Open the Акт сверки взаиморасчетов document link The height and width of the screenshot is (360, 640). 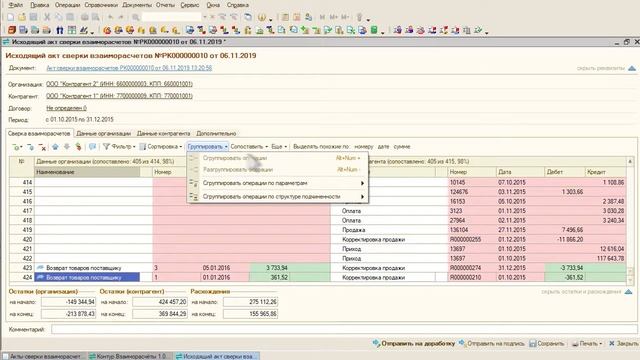click(129, 68)
